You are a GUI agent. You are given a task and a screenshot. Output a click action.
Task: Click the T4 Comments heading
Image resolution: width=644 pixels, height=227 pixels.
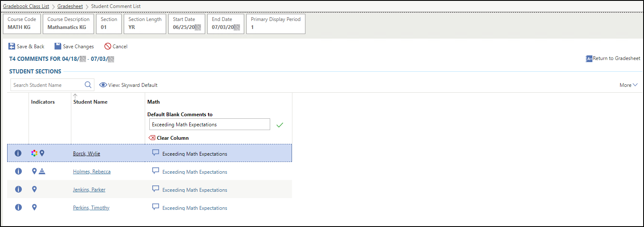point(62,59)
